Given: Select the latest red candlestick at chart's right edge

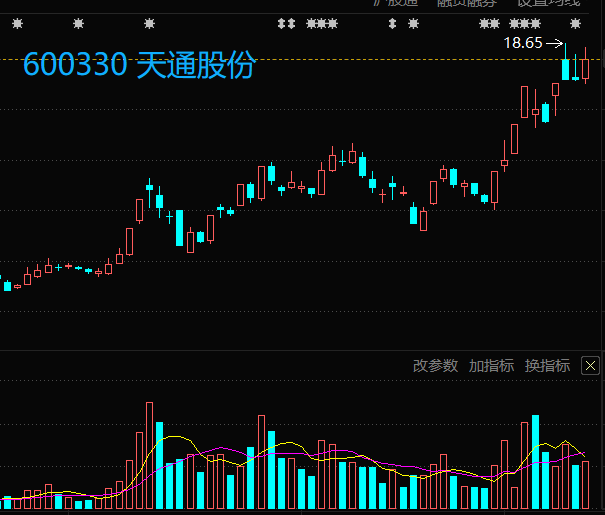Looking at the screenshot, I should click(586, 66).
